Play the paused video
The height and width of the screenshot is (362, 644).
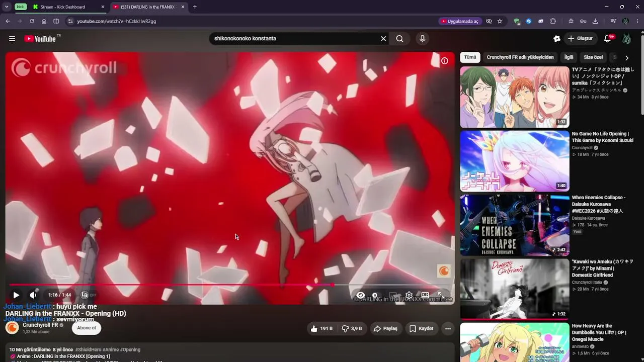tap(16, 295)
